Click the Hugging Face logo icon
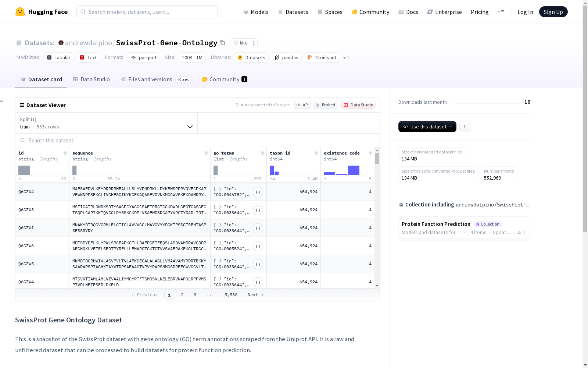The height and width of the screenshot is (368, 588). [20, 12]
